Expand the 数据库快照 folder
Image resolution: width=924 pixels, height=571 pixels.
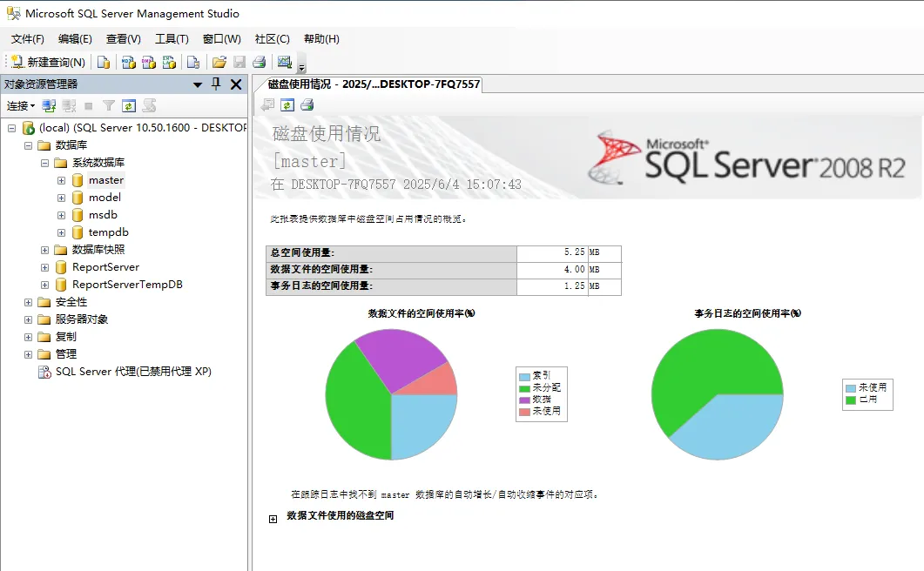44,250
